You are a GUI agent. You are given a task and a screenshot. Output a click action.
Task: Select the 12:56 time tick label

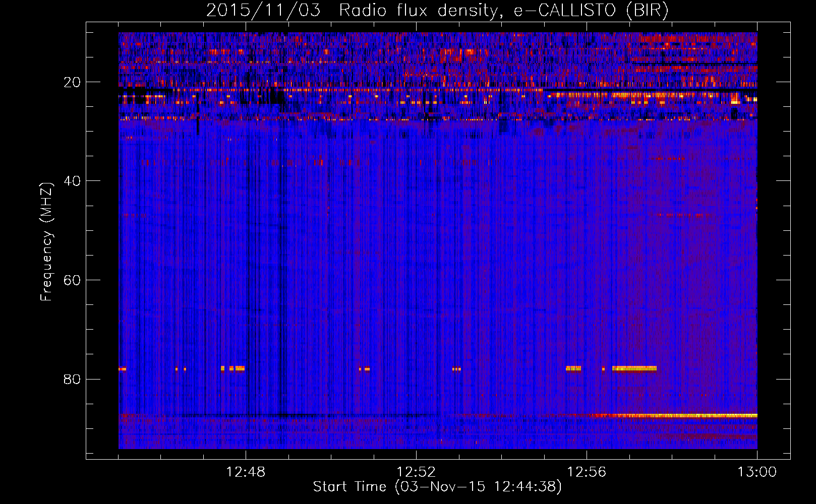click(587, 472)
